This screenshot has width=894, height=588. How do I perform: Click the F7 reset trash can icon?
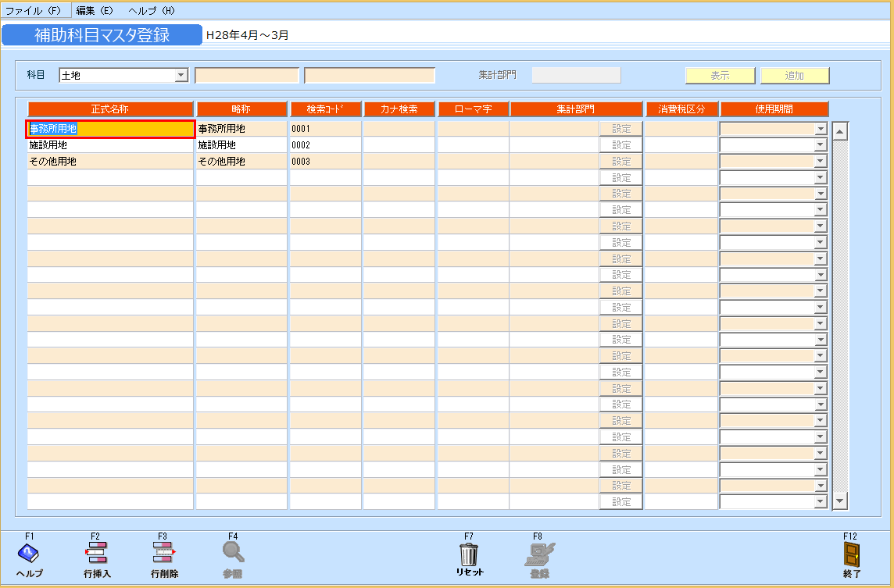click(x=469, y=554)
